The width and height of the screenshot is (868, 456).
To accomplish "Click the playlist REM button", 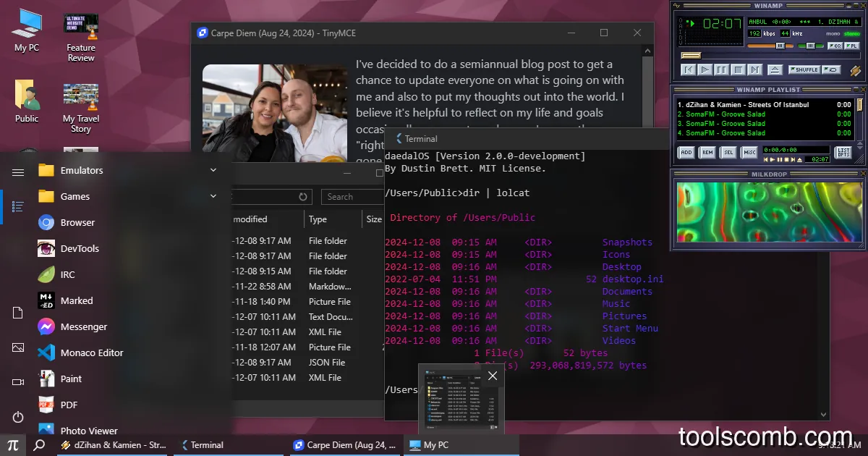I will point(707,152).
